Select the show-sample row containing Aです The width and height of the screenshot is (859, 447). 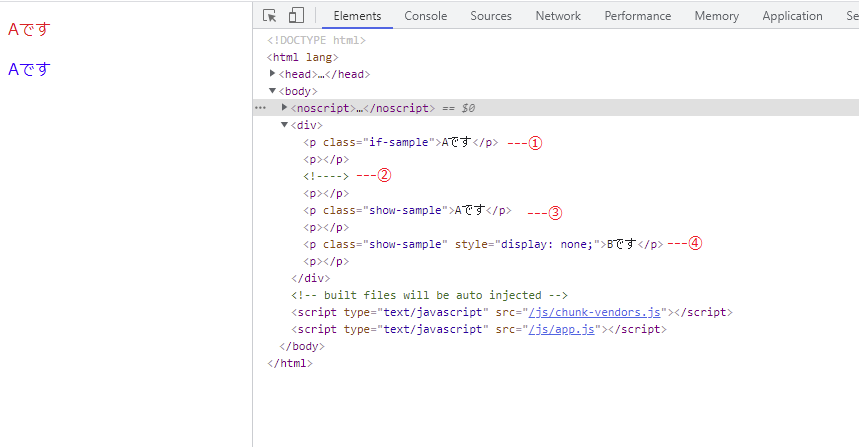(408, 210)
